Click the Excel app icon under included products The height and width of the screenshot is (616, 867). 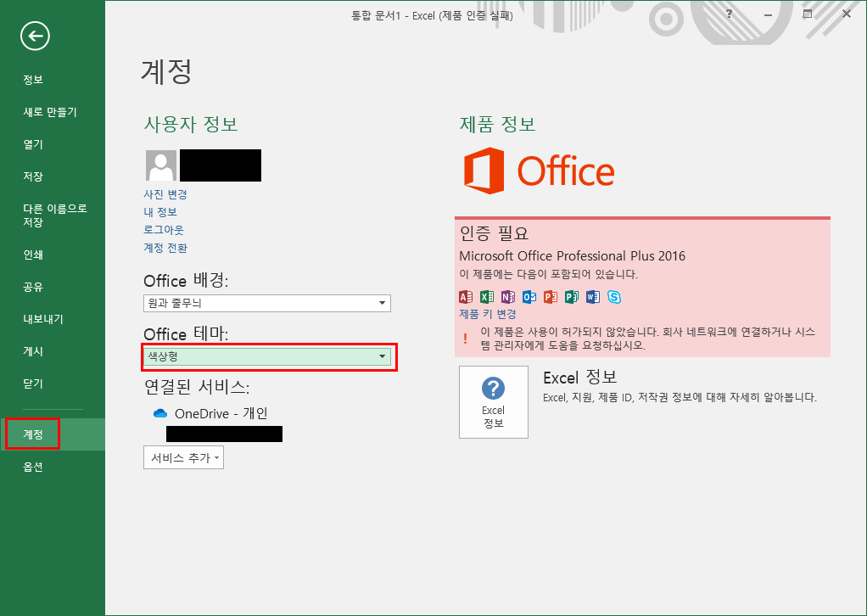point(487,297)
